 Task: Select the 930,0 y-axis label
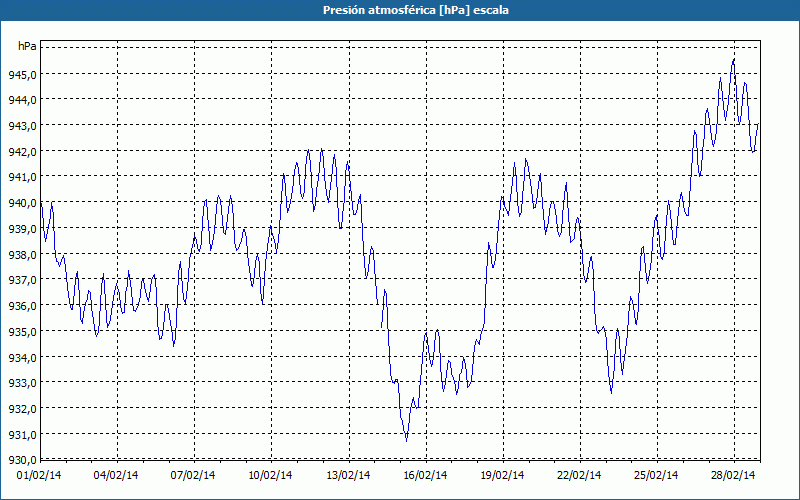point(22,460)
